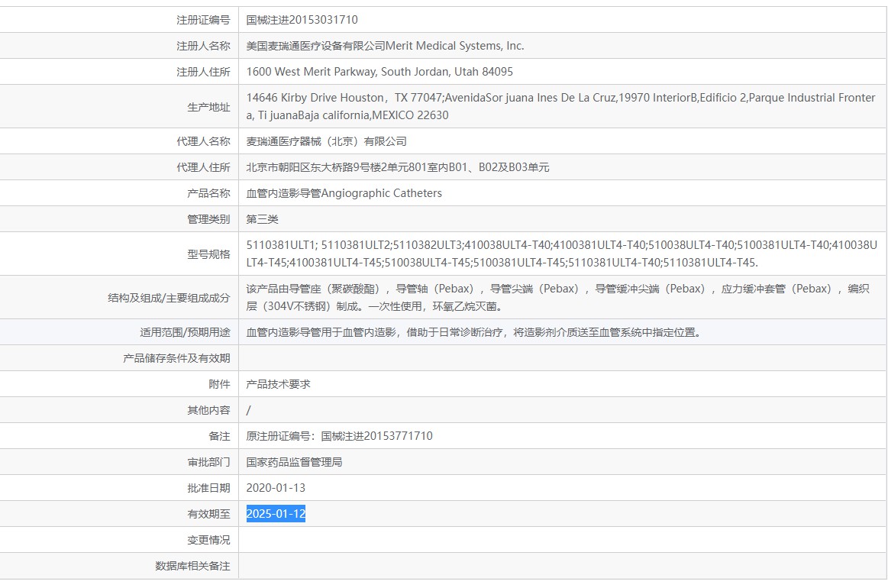
Task: Click the '产品储存条件及有效期' label cell
Action: (x=176, y=359)
